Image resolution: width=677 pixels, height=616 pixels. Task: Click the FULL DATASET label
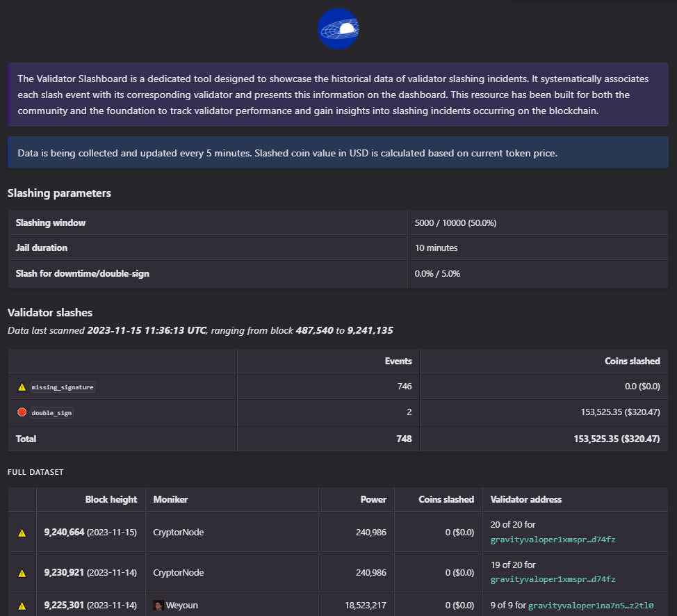click(35, 472)
